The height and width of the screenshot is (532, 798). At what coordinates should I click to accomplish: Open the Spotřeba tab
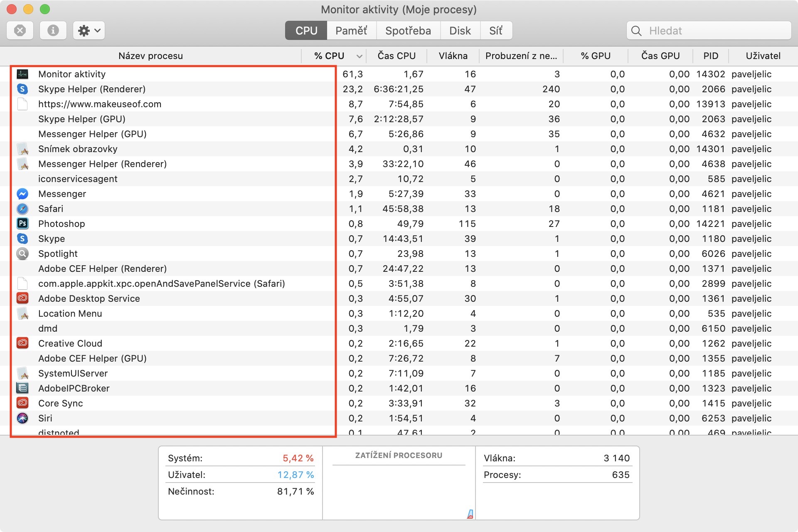pyautogui.click(x=408, y=31)
